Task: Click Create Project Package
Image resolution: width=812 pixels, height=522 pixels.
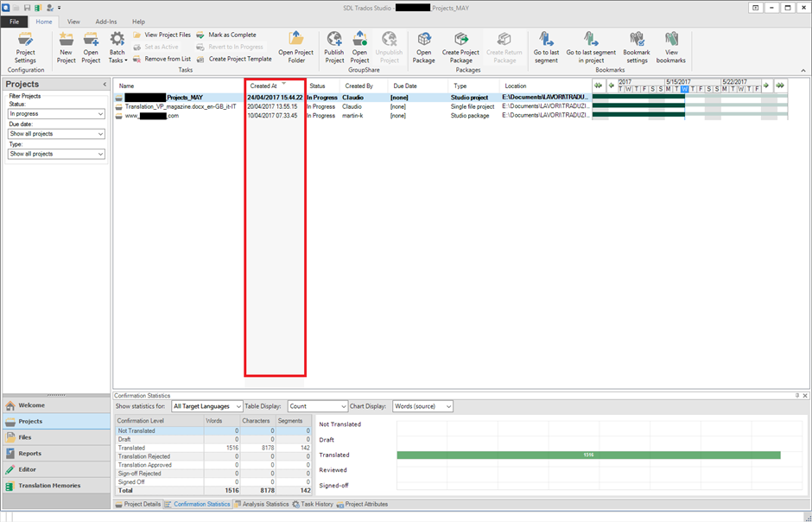Action: click(x=460, y=48)
